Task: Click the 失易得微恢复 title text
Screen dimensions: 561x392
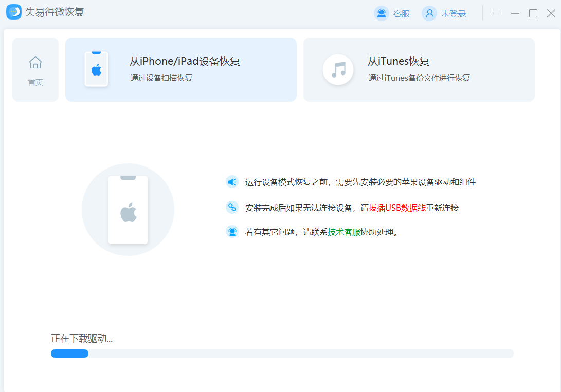Action: (55, 12)
